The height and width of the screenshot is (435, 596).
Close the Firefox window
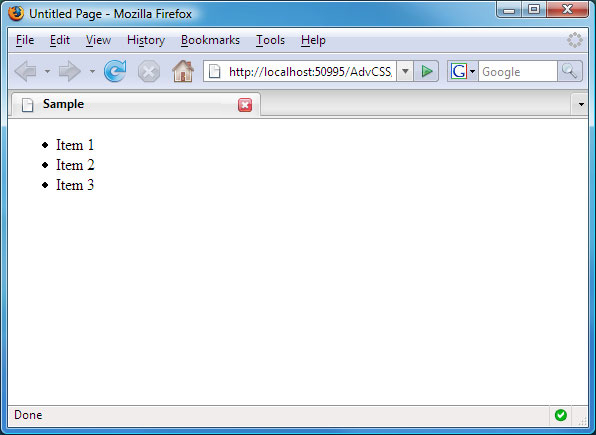pos(567,10)
